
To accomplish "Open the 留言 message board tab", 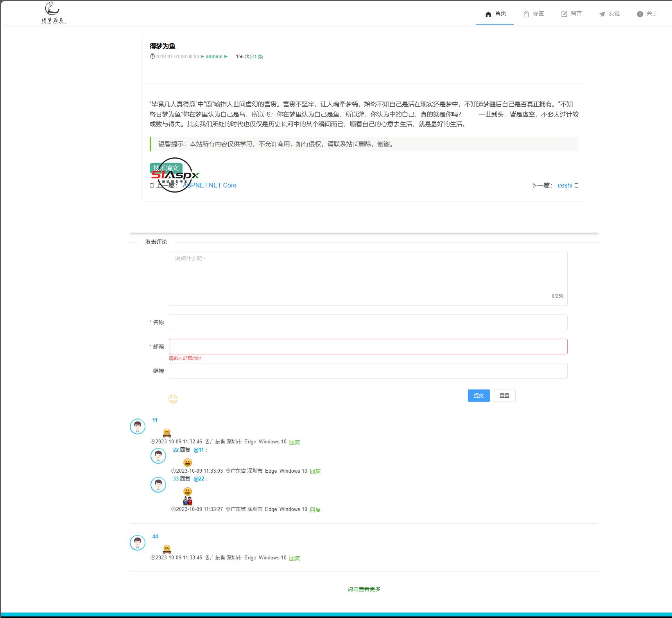I will [x=571, y=14].
